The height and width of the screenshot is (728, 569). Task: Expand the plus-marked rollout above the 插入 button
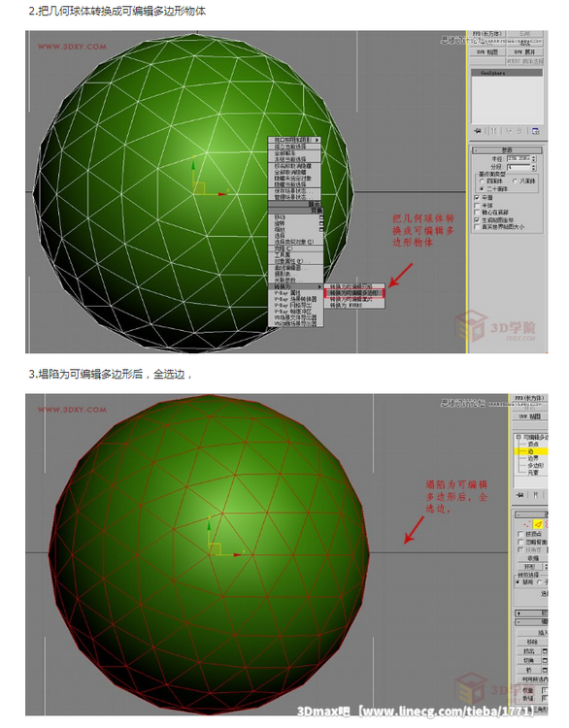coord(532,612)
